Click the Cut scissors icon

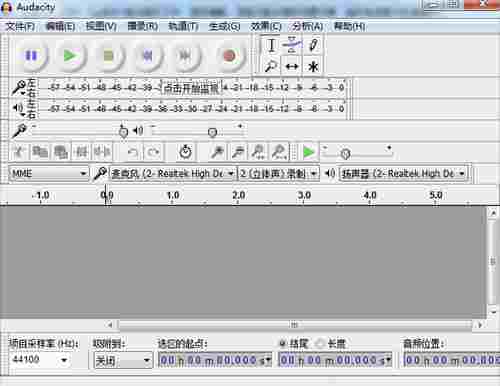point(19,152)
